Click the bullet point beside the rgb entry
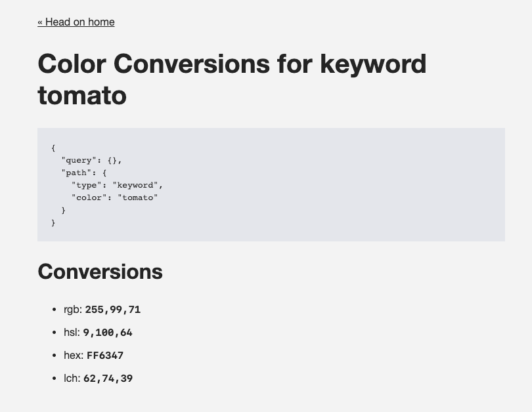 click(55, 310)
